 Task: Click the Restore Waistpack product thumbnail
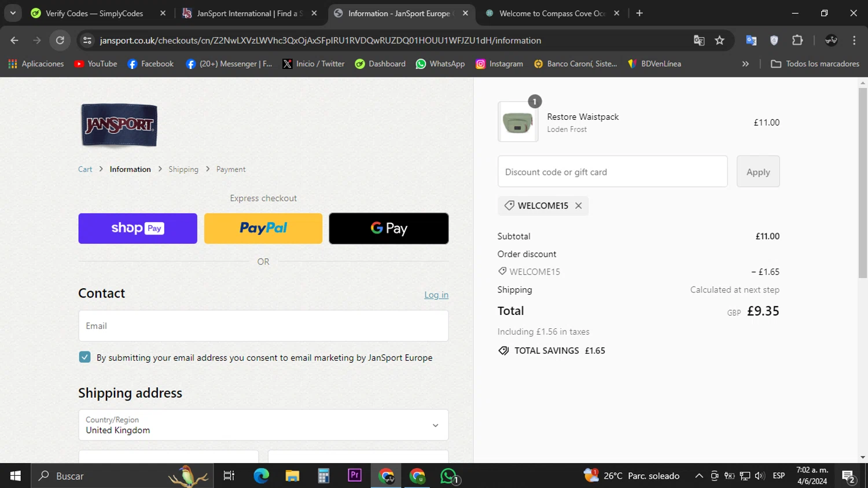click(518, 122)
